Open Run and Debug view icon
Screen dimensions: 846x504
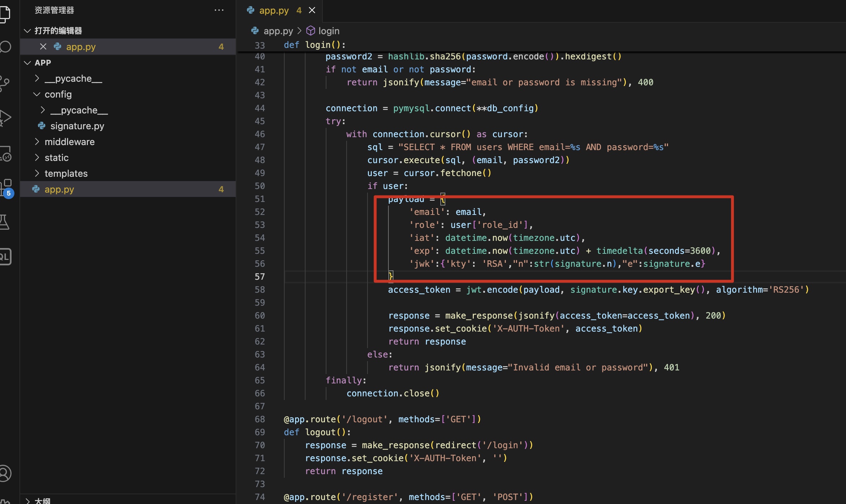click(5, 118)
